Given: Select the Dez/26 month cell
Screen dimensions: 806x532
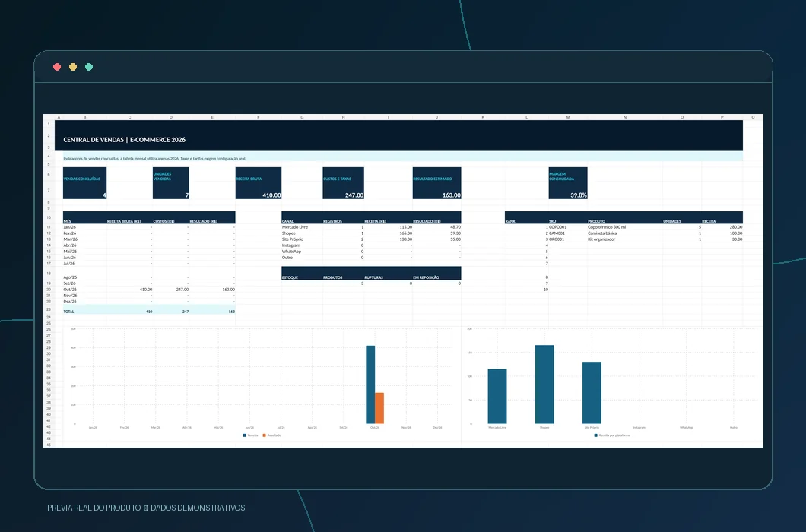Looking at the screenshot, I should pyautogui.click(x=70, y=301).
